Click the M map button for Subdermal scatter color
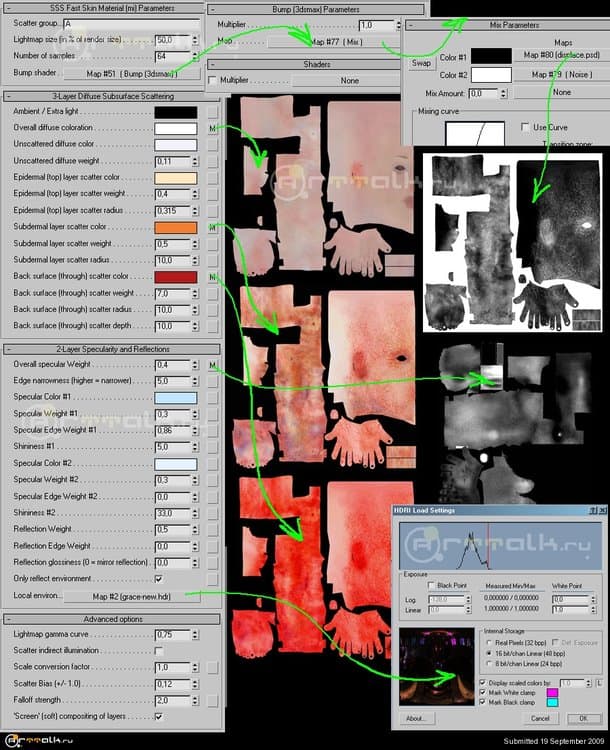 [x=213, y=228]
